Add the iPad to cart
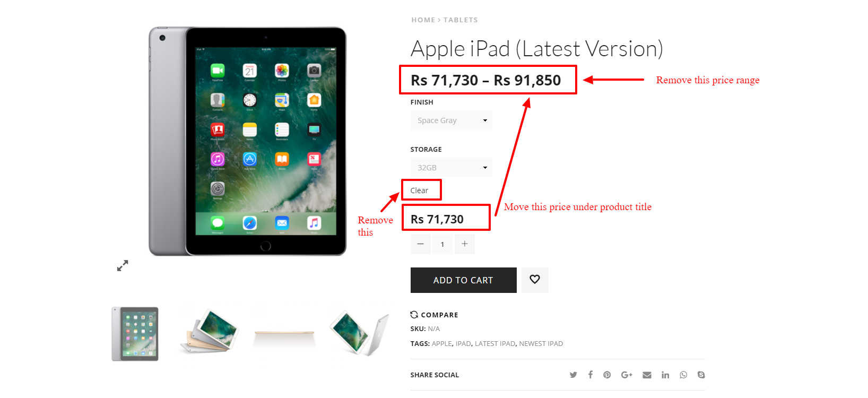 463,280
